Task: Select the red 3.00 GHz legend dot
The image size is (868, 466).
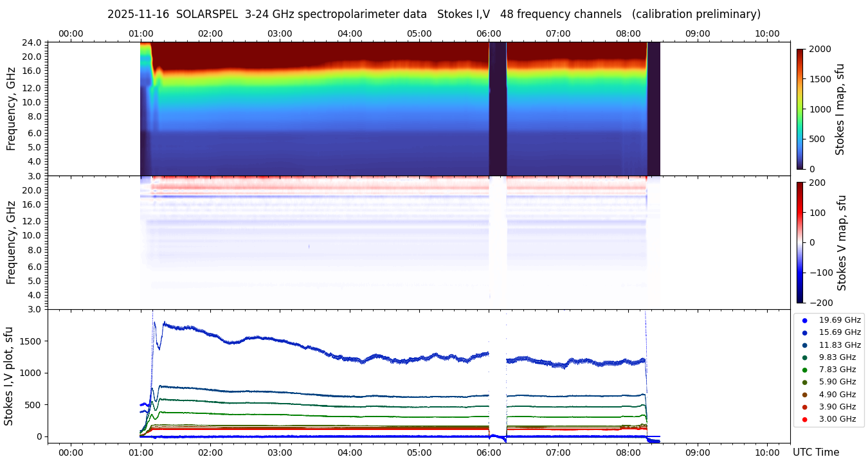Action: (x=804, y=419)
